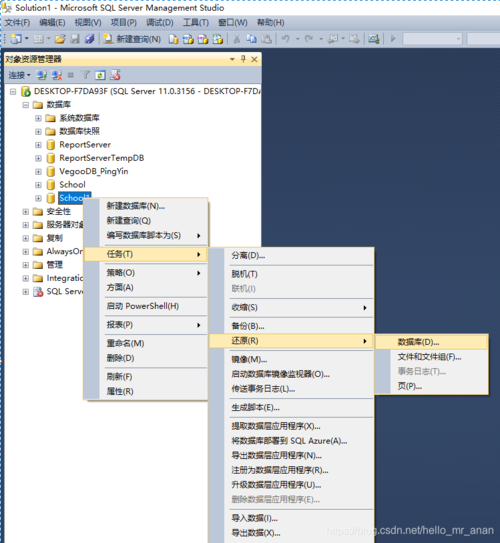Choose 启动 PowerShell(H)
Screen dimensions: 500x543
click(x=146, y=306)
